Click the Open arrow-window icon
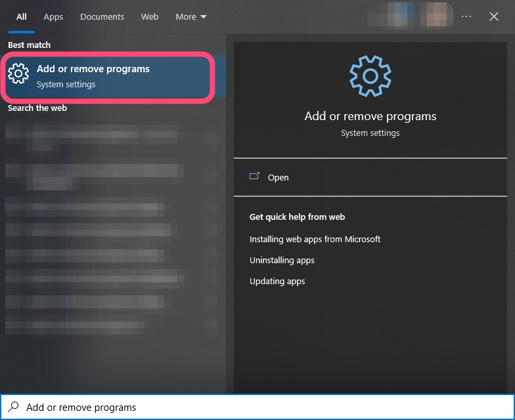 point(254,177)
